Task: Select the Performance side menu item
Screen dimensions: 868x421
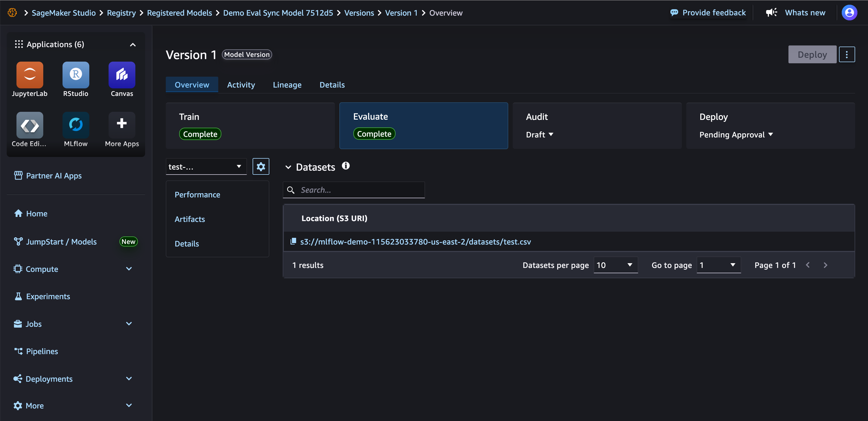Action: (197, 195)
